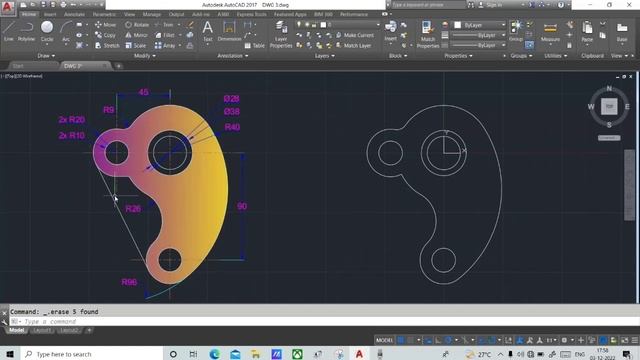Viewport: 640px width, 360px height.
Task: Click Windows Start button
Action: [10, 354]
